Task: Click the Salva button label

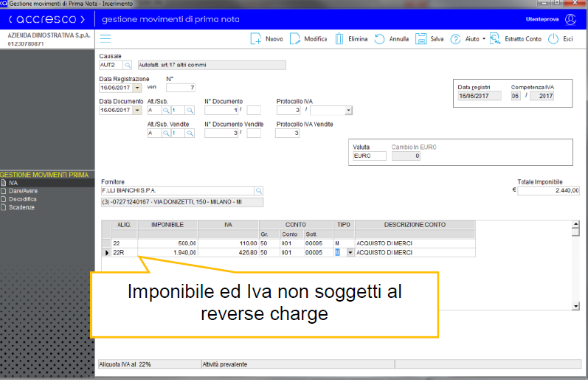Action: click(x=437, y=39)
